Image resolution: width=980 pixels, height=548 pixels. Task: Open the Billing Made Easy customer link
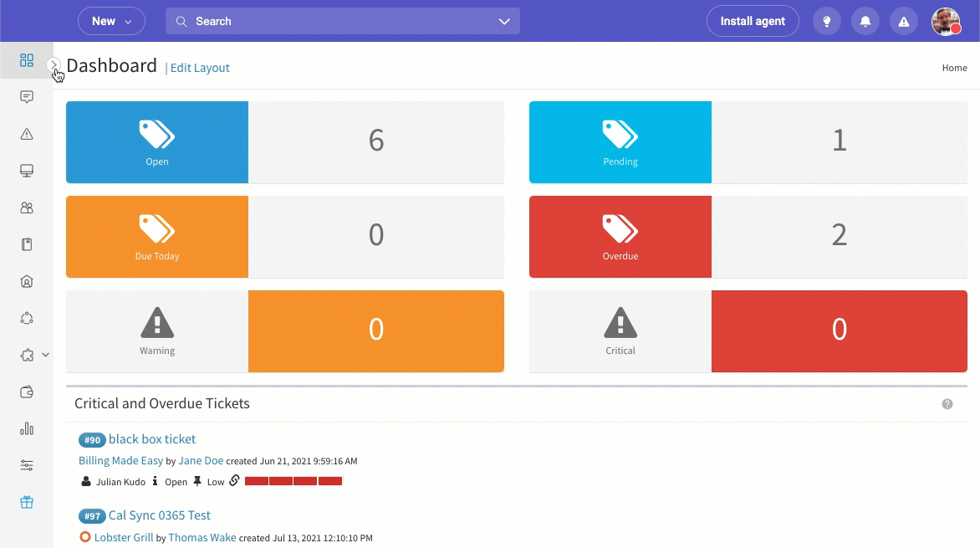click(x=120, y=460)
